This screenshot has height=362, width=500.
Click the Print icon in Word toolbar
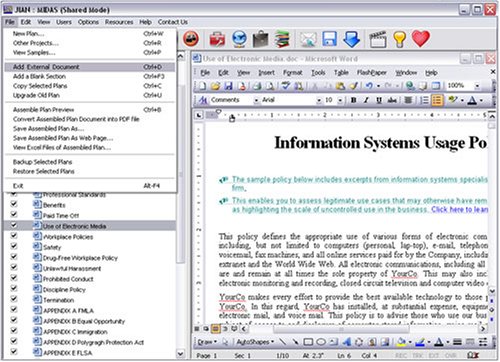coord(257,86)
